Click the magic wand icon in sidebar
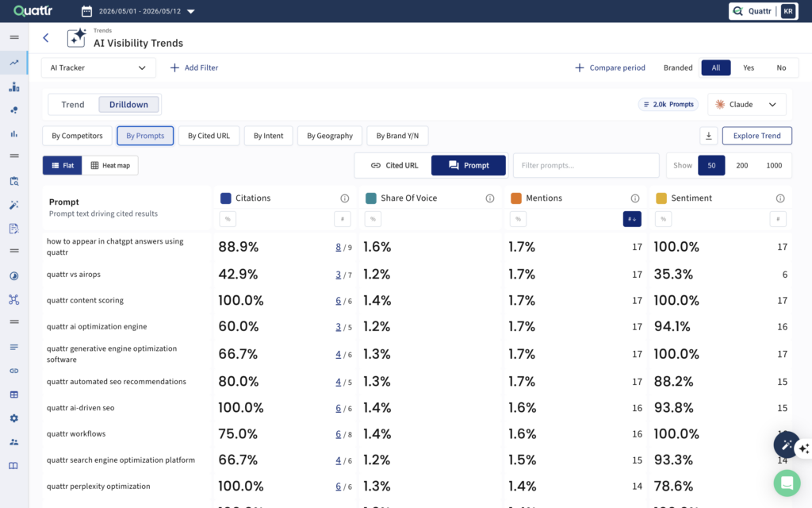 tap(14, 205)
